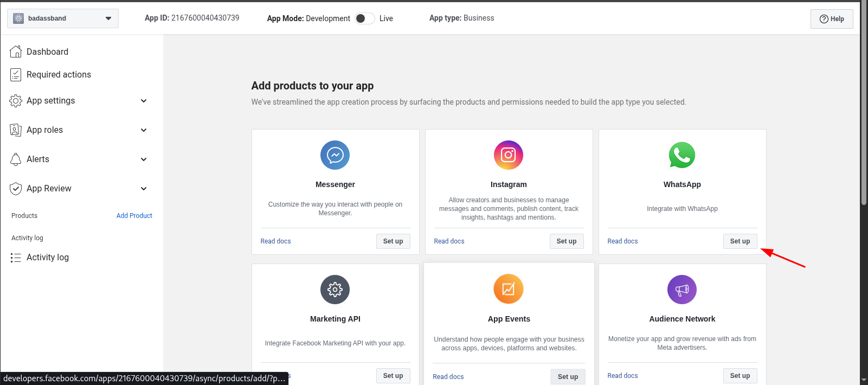Viewport: 868px width, 385px height.
Task: Expand the App settings chevron
Action: click(x=144, y=101)
